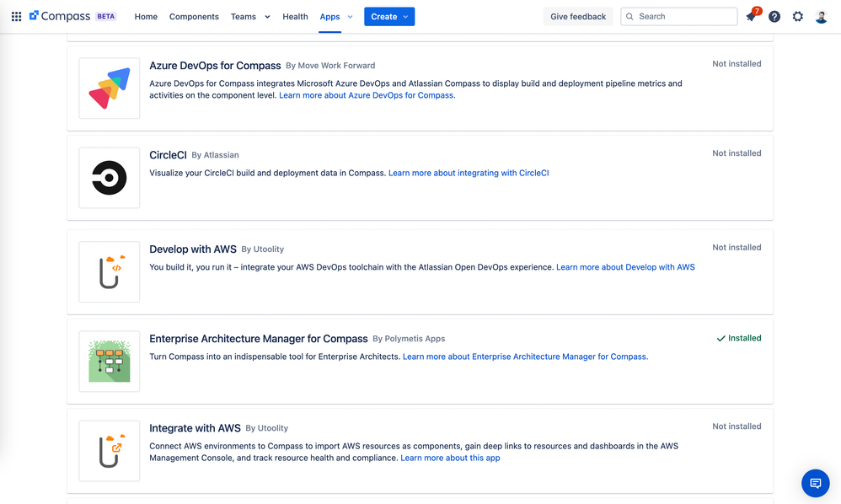This screenshot has width=841, height=504.
Task: Open Learn more about Develop with AWS
Action: tap(625, 267)
